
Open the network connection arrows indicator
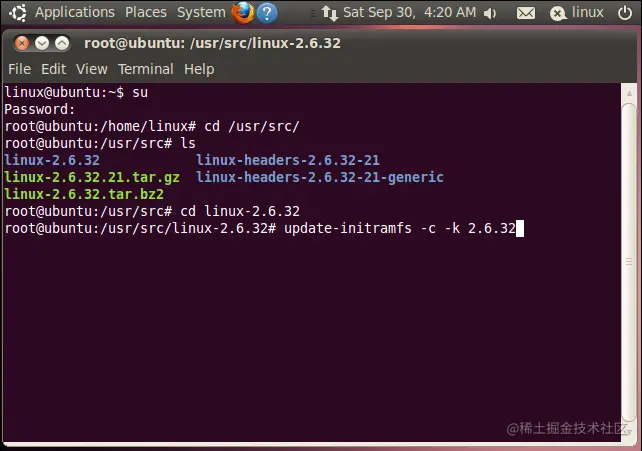(330, 13)
